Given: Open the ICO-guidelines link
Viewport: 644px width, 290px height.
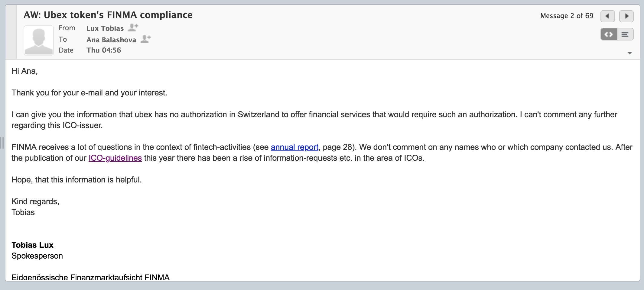Looking at the screenshot, I should point(115,158).
